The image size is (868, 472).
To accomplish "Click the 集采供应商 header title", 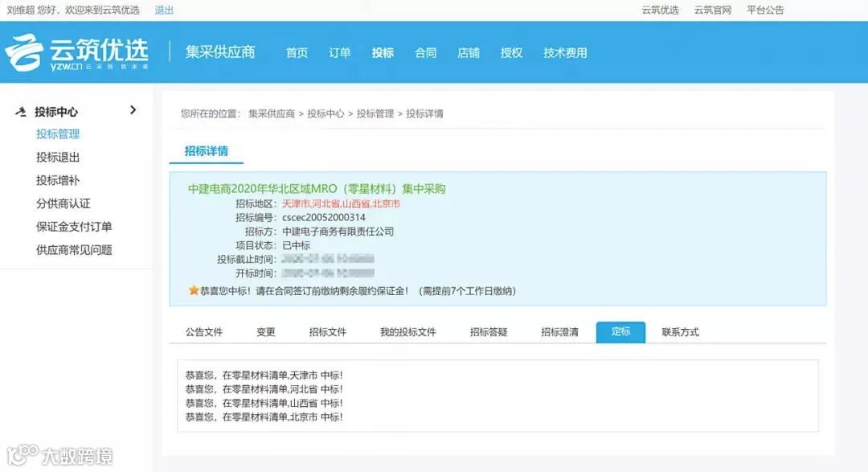I will [x=220, y=52].
